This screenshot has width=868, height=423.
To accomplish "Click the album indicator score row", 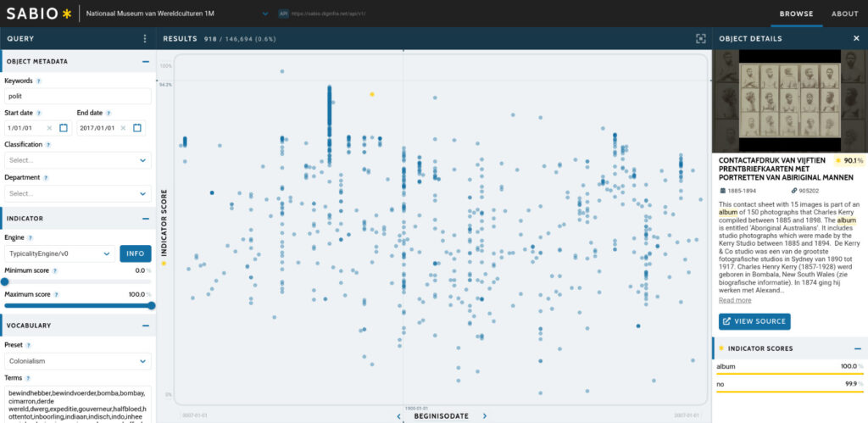I will (x=790, y=368).
